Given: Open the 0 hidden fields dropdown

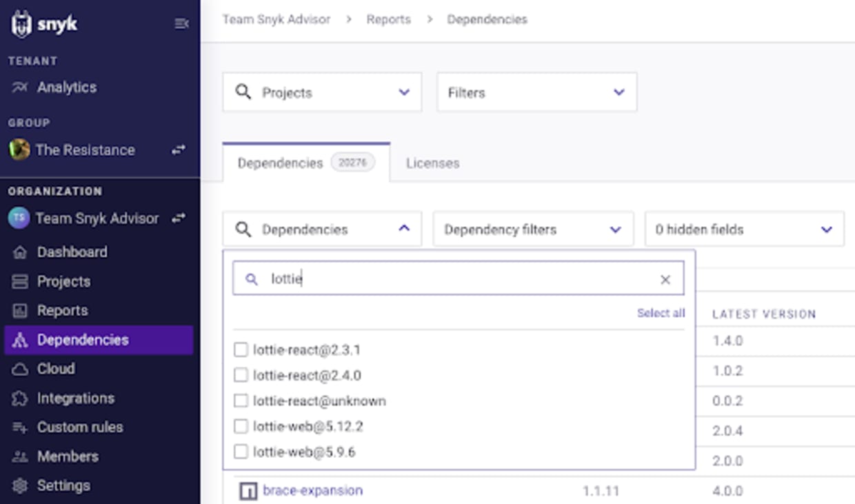Looking at the screenshot, I should pyautogui.click(x=744, y=229).
